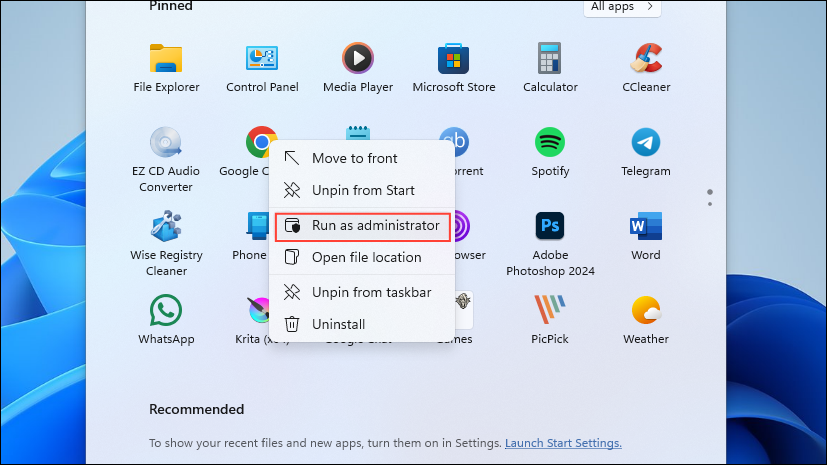Open Media Player app
827x465 pixels.
pos(358,58)
